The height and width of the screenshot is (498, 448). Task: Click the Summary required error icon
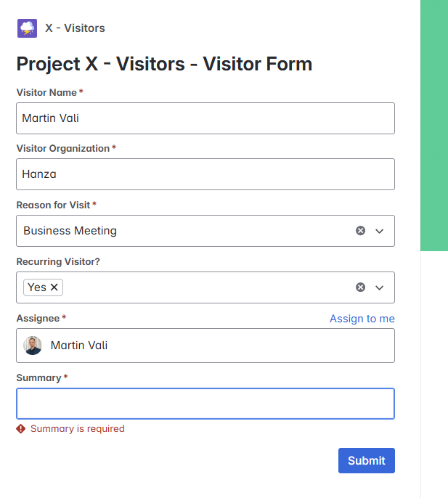(21, 429)
